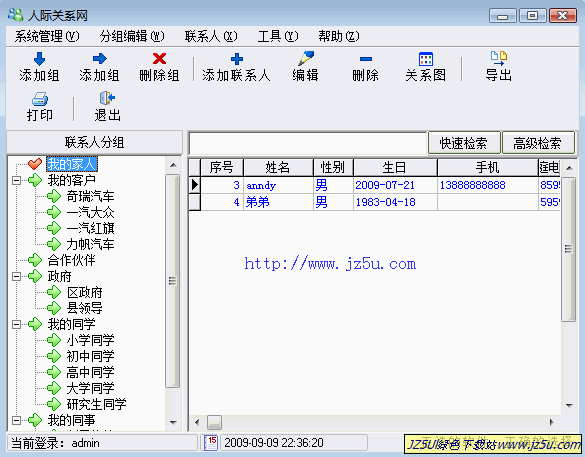Click the green arrow beside 初中同学
Screen dimensions: 585x457
click(54, 356)
